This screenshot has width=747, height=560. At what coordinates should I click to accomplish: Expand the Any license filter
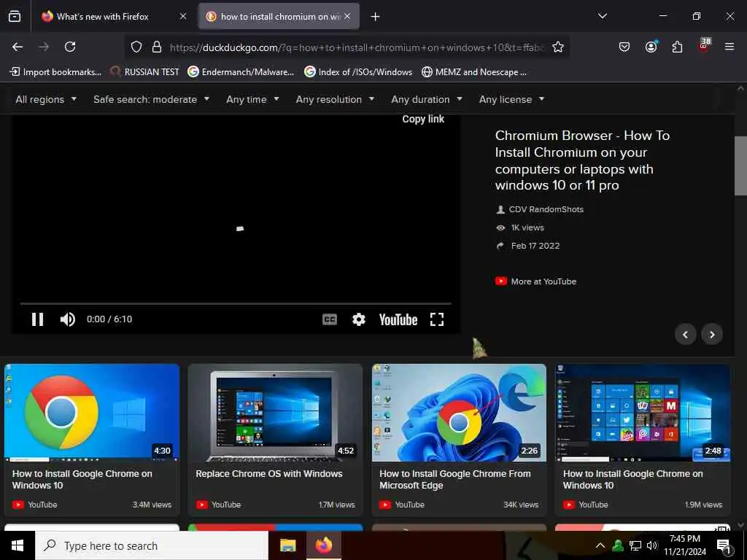pyautogui.click(x=511, y=99)
